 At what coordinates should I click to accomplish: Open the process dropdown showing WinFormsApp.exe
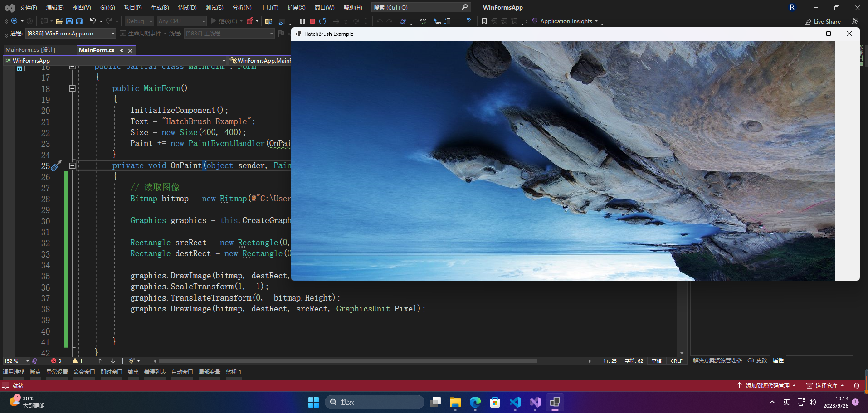(x=71, y=34)
